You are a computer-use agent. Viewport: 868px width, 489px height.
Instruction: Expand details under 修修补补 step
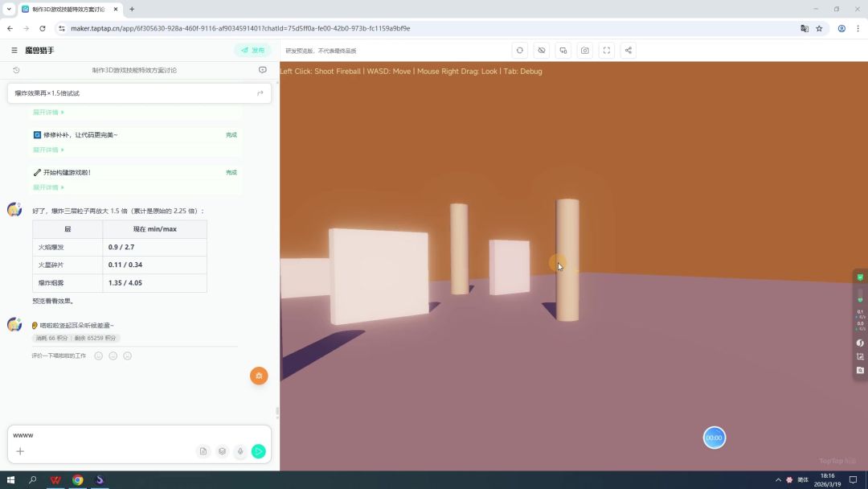click(x=48, y=150)
